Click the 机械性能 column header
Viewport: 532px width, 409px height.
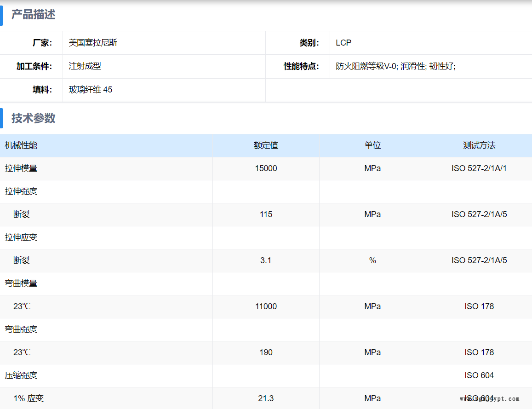(x=21, y=145)
